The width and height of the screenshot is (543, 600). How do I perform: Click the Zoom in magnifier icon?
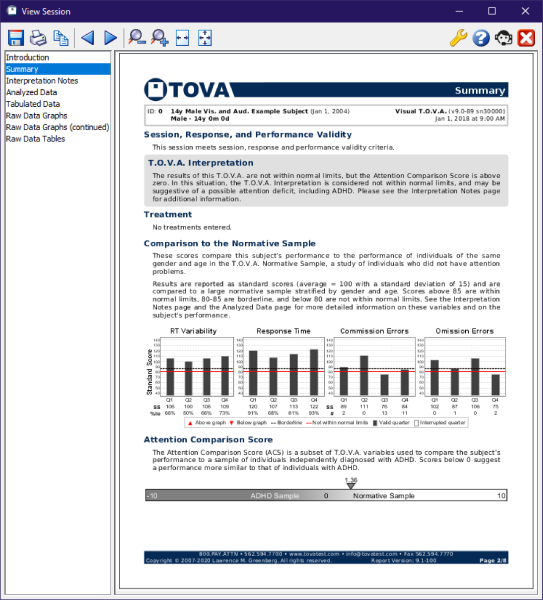click(160, 38)
